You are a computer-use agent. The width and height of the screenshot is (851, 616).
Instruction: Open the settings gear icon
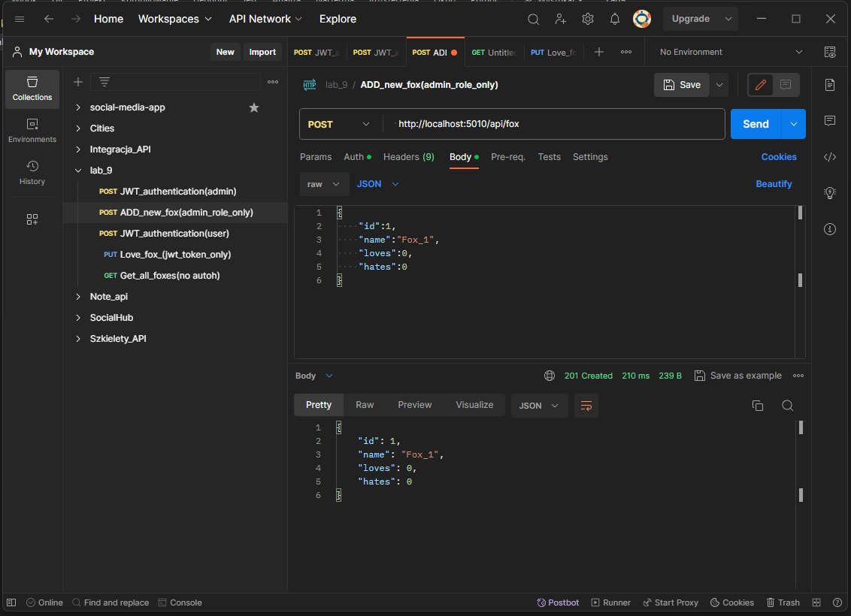tap(588, 19)
